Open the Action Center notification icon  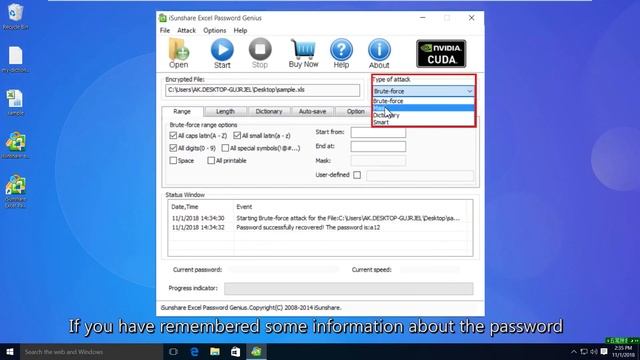click(604, 351)
